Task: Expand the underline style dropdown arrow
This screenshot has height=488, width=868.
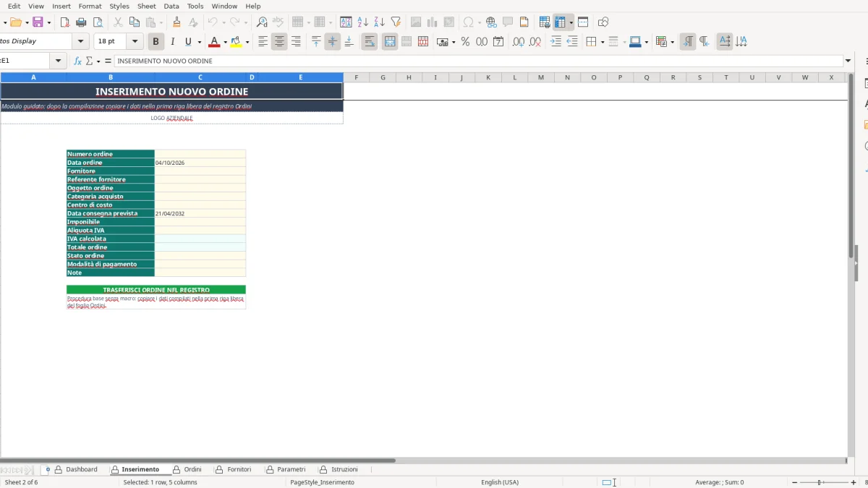Action: click(x=199, y=42)
